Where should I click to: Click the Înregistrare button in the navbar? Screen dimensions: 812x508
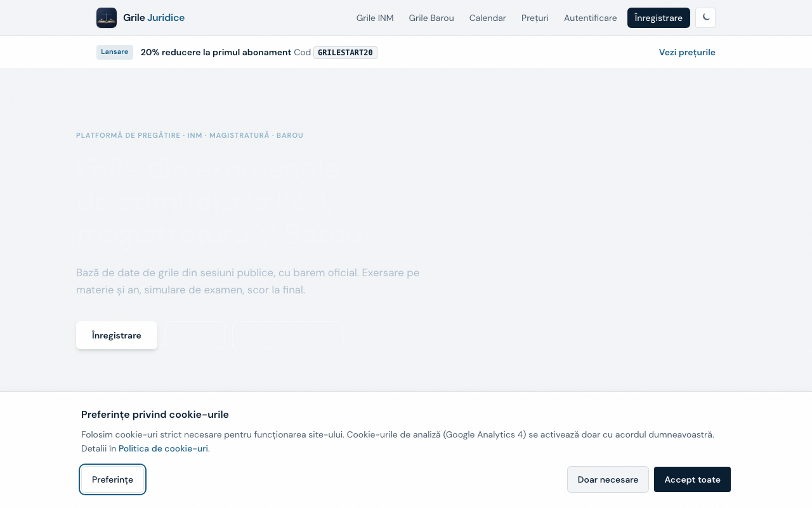[x=658, y=18]
